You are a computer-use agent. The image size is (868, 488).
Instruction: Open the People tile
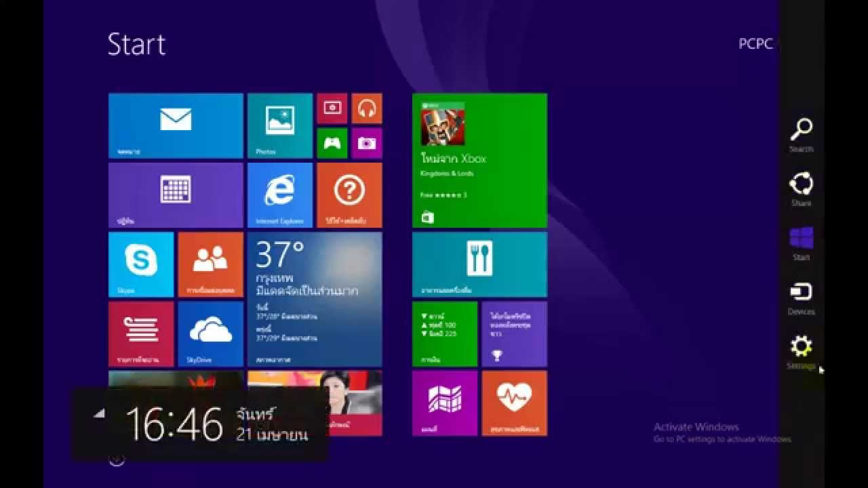click(x=211, y=265)
